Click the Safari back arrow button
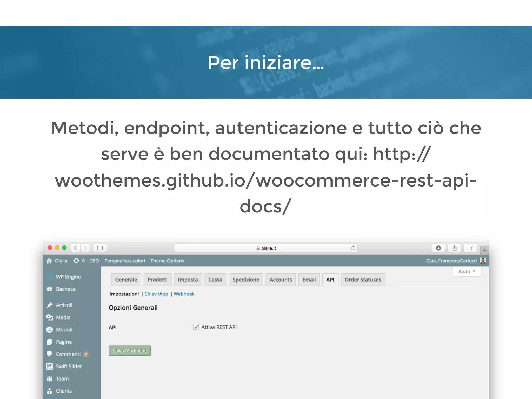The image size is (532, 399). point(76,248)
